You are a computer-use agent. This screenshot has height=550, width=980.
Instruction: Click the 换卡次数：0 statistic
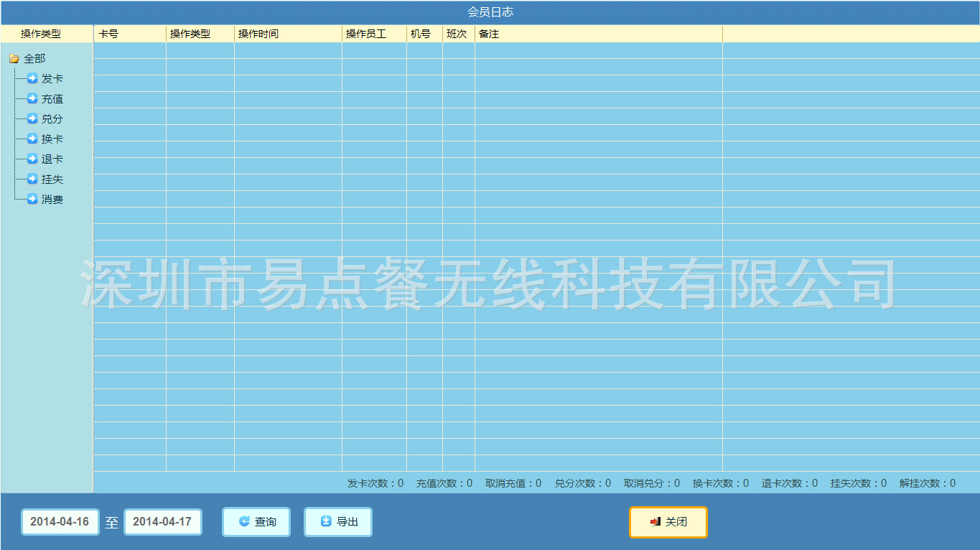(721, 483)
